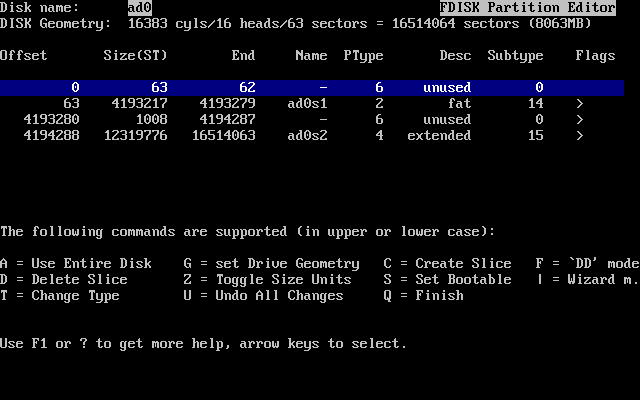Screen dimensions: 640x400
Task: Click the flag arrow on second unused row
Action: (x=580, y=120)
